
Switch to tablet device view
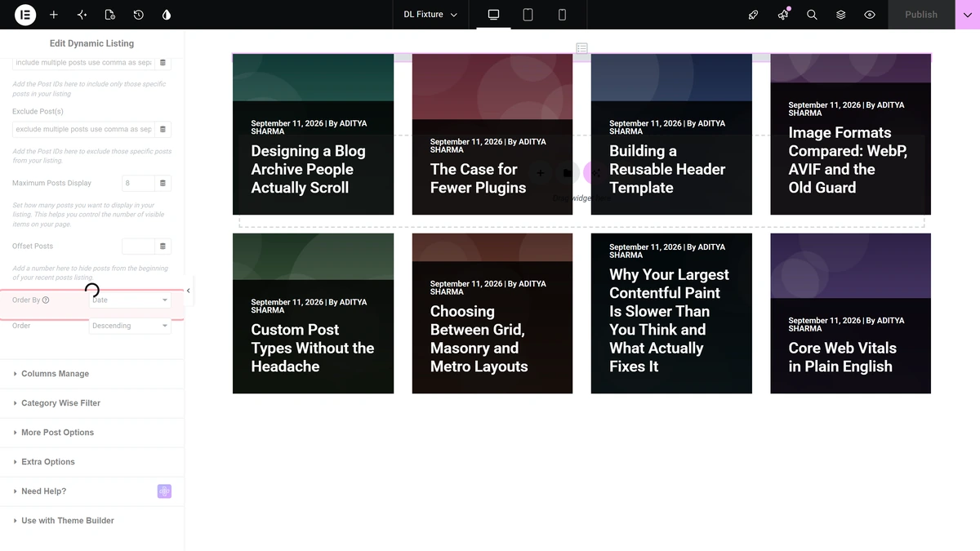(x=528, y=15)
